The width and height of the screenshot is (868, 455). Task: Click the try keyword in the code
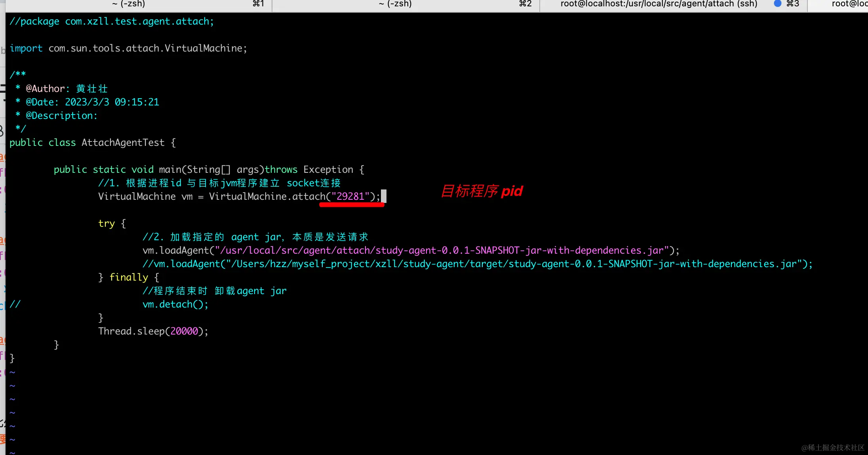[106, 224]
